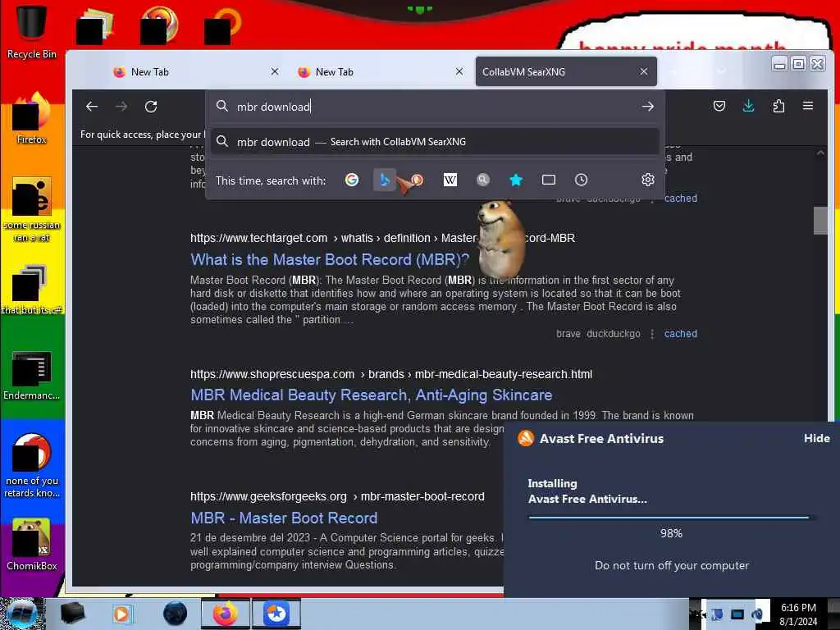Click the https://www.shoprescuespa.com URL text
The width and height of the screenshot is (840, 630).
click(x=272, y=374)
